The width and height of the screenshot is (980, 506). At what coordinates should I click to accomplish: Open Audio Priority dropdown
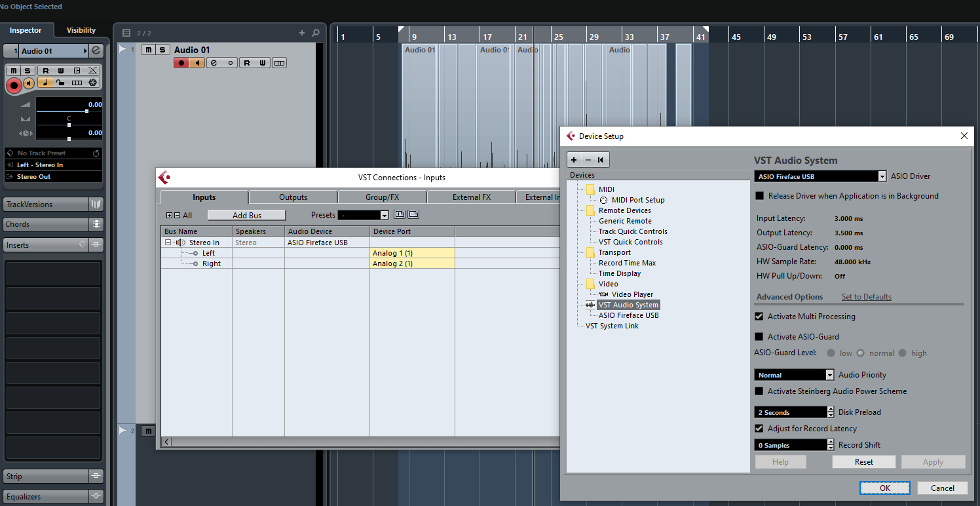(830, 375)
